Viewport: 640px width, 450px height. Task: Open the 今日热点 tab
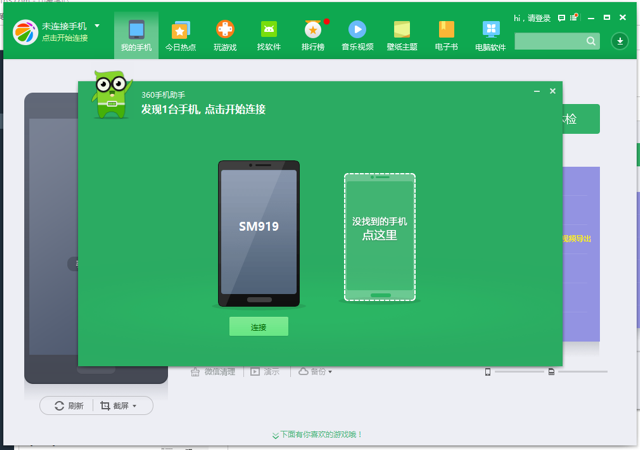click(x=180, y=36)
